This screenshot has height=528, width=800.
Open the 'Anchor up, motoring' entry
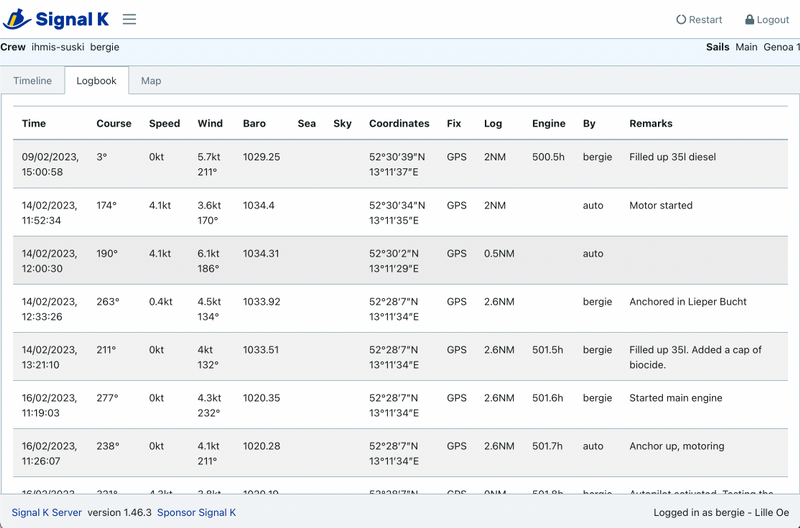(676, 445)
